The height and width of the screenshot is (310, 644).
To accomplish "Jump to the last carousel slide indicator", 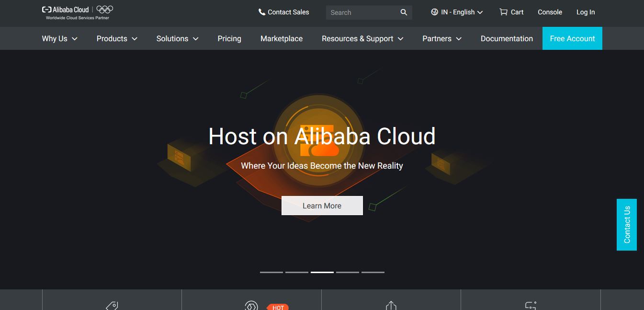I will (x=373, y=272).
